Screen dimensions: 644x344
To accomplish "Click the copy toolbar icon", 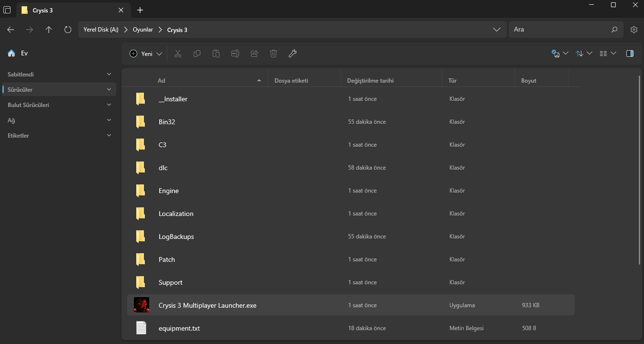I will point(197,54).
